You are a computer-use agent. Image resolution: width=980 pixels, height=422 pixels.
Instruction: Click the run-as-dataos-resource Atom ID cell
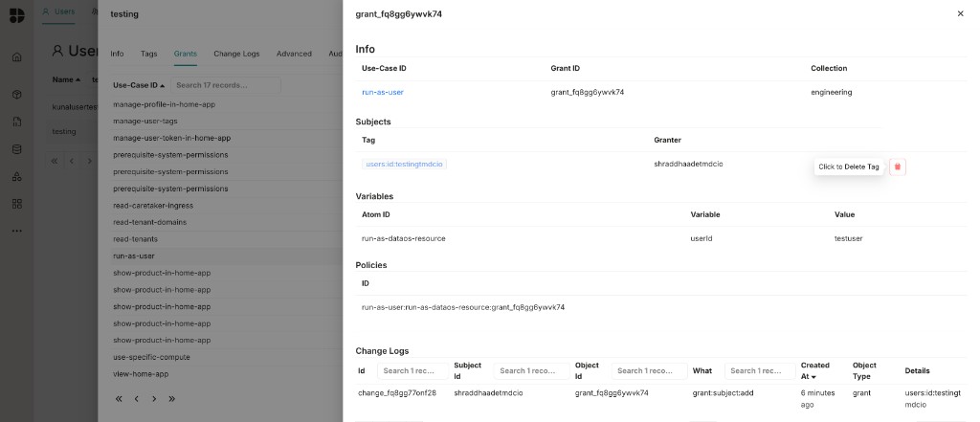[404, 239]
